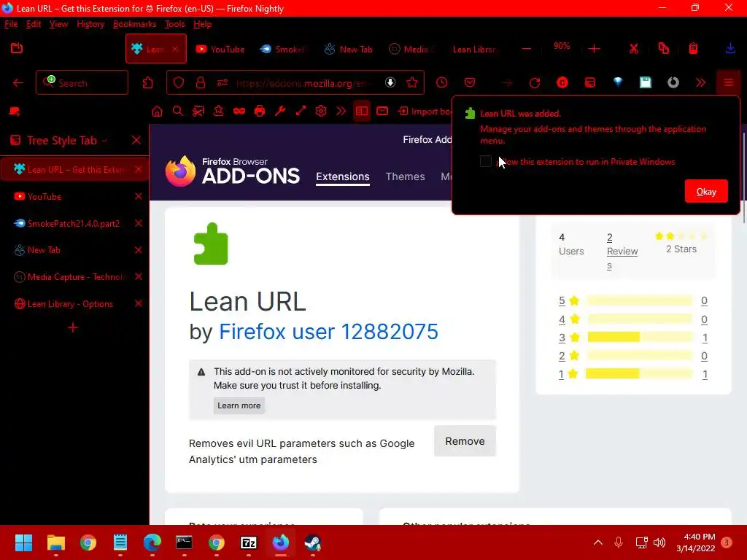
Task: Click the Paste clipboard icon
Action: point(693,49)
